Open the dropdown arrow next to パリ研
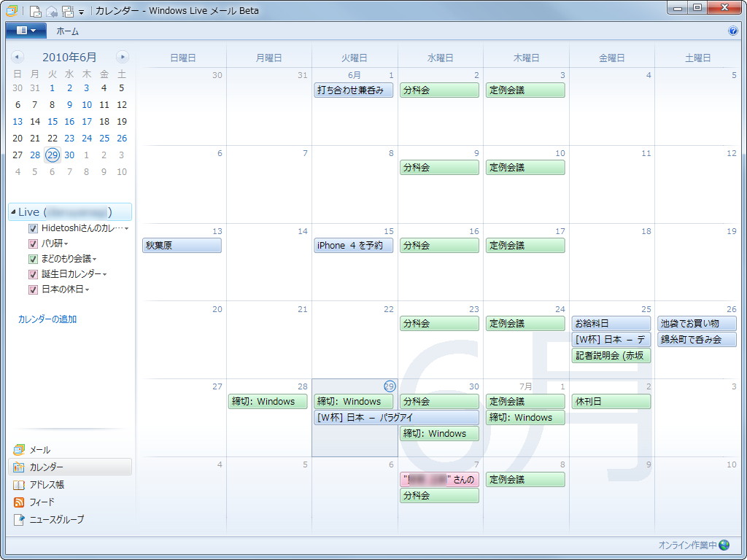 (66, 244)
